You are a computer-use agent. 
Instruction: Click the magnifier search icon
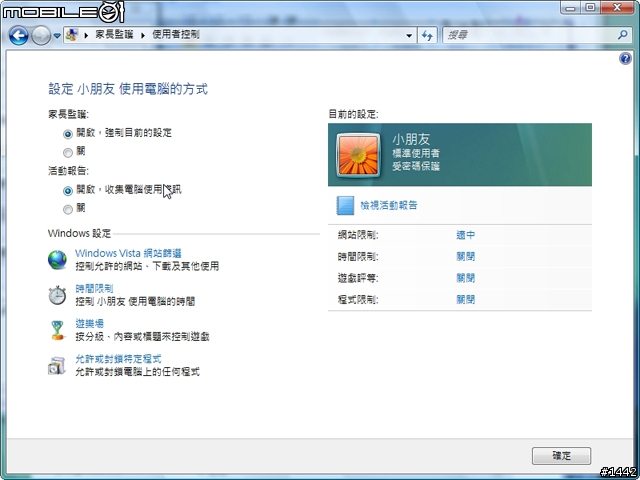622,35
